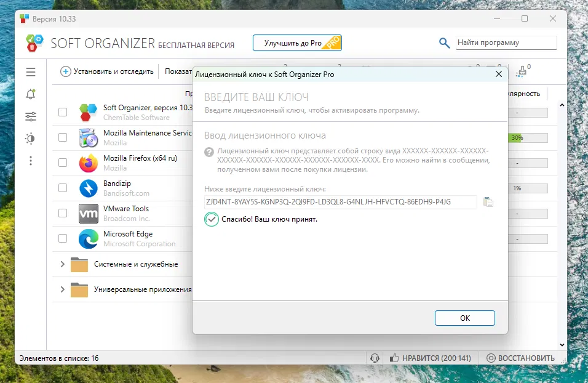
Task: Click the Mozilla Maintenance 30% popularity bar
Action: [528, 138]
